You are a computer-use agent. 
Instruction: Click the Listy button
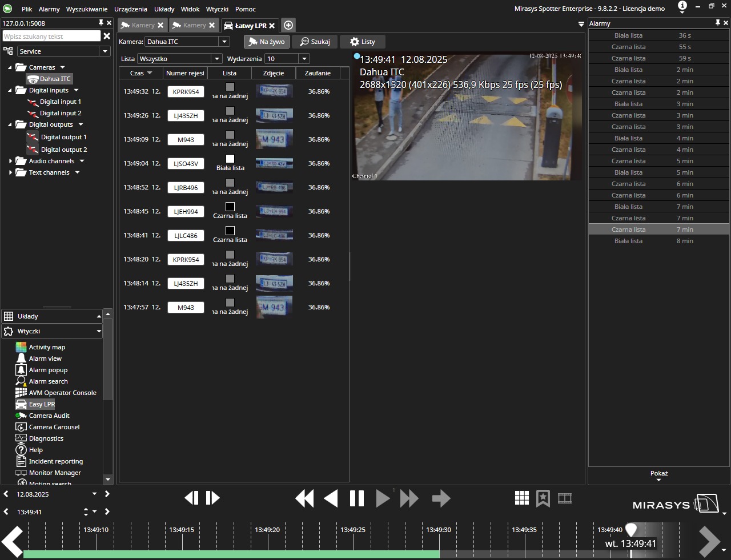(x=363, y=42)
